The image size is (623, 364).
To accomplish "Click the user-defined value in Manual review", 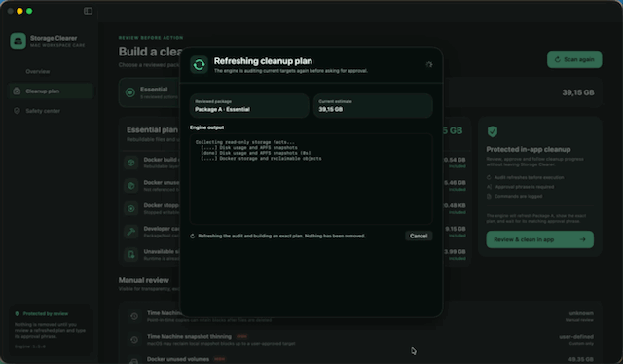I will click(575, 337).
